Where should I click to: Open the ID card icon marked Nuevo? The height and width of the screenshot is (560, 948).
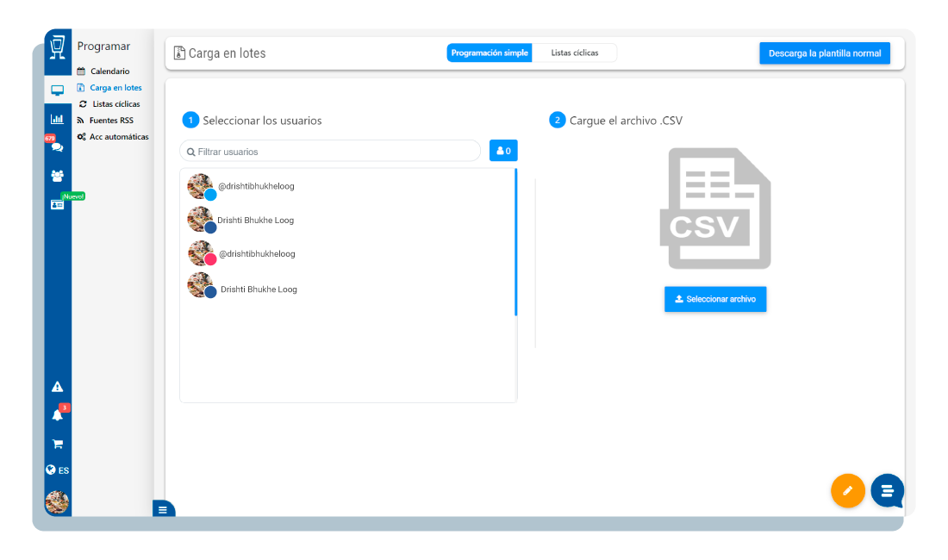58,205
